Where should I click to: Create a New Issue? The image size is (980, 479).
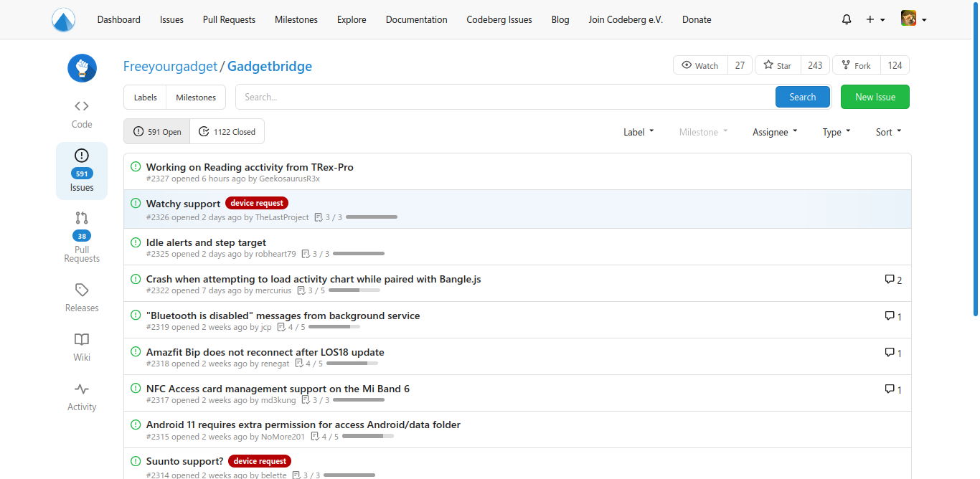click(x=875, y=97)
